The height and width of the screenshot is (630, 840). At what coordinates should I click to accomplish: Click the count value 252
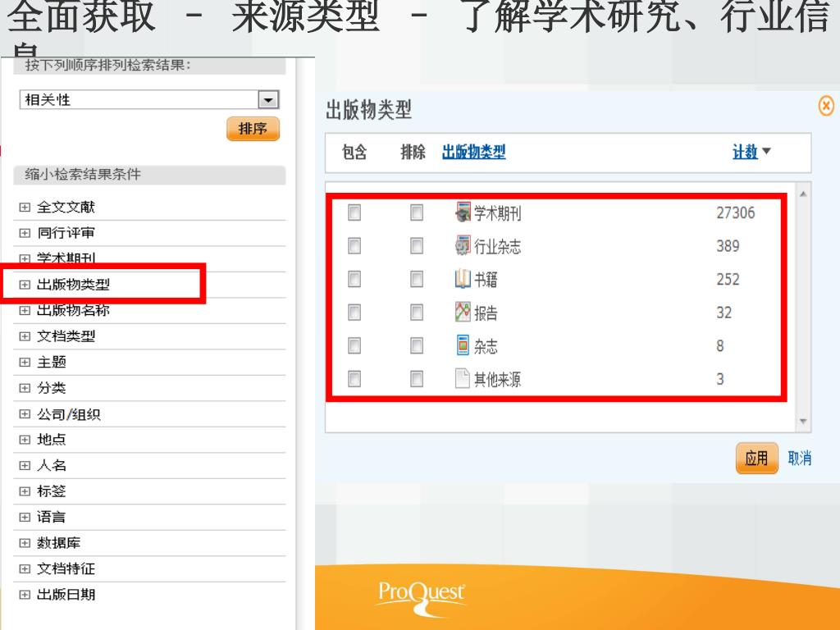pos(728,279)
